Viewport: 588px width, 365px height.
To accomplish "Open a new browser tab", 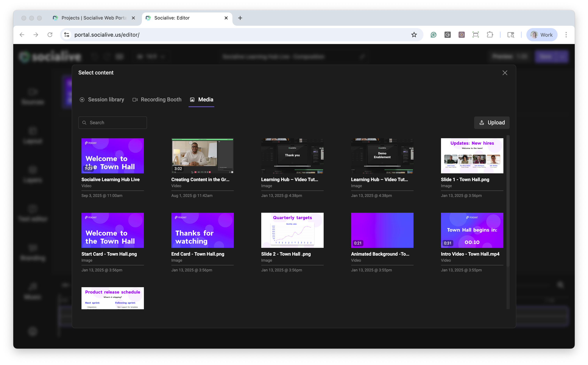I will [240, 18].
